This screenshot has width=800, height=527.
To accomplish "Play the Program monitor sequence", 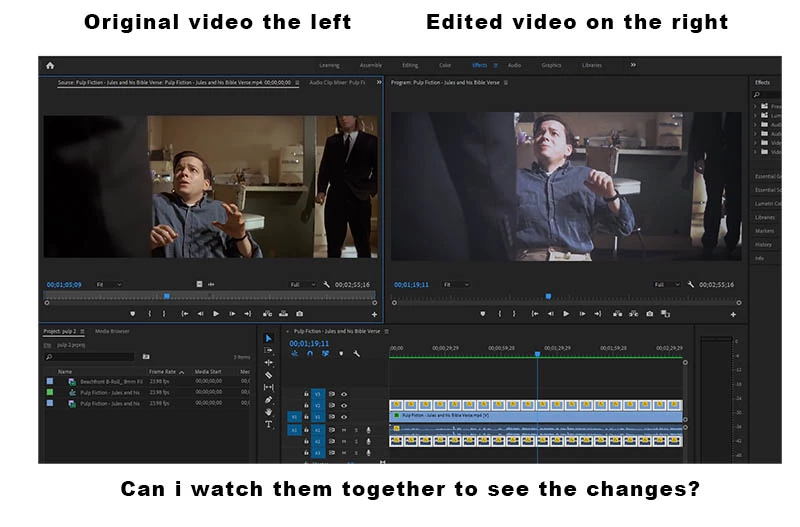I will coord(566,314).
